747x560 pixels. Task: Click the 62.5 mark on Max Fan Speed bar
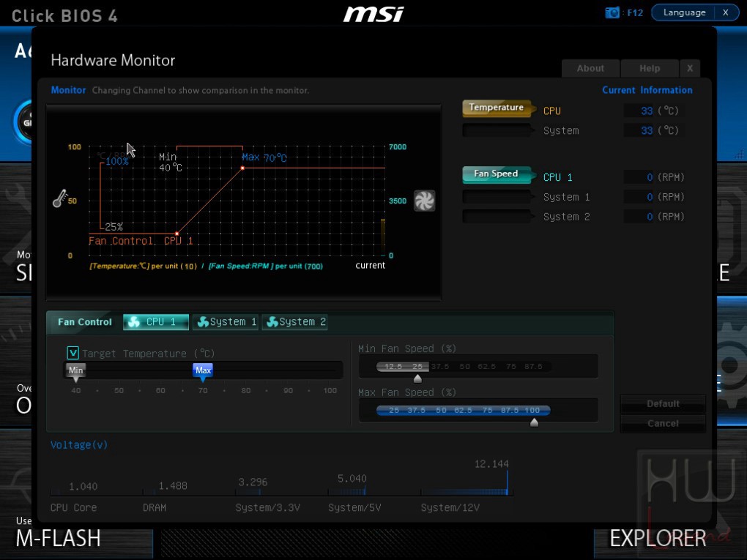point(463,410)
